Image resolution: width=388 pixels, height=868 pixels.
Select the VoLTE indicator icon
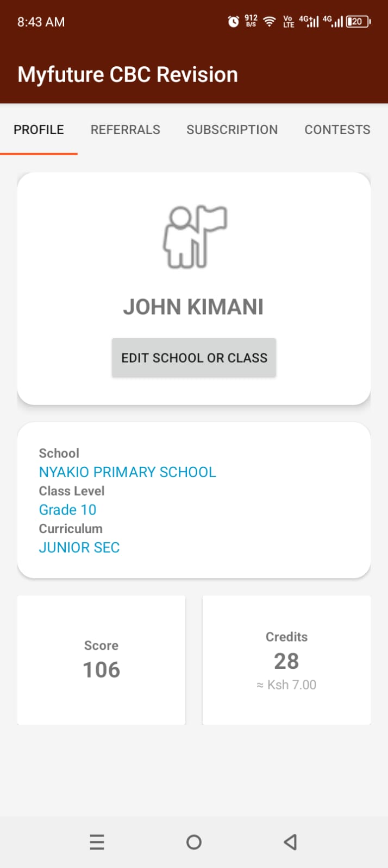tap(287, 21)
